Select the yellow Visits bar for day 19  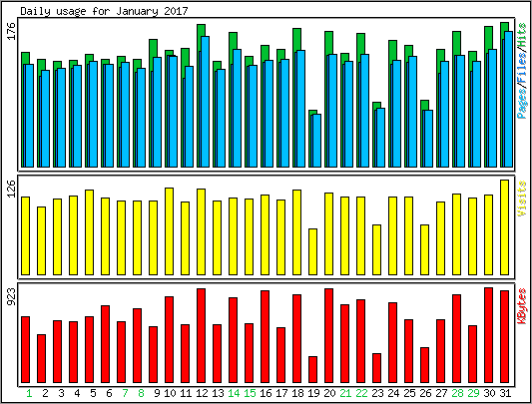coord(312,251)
